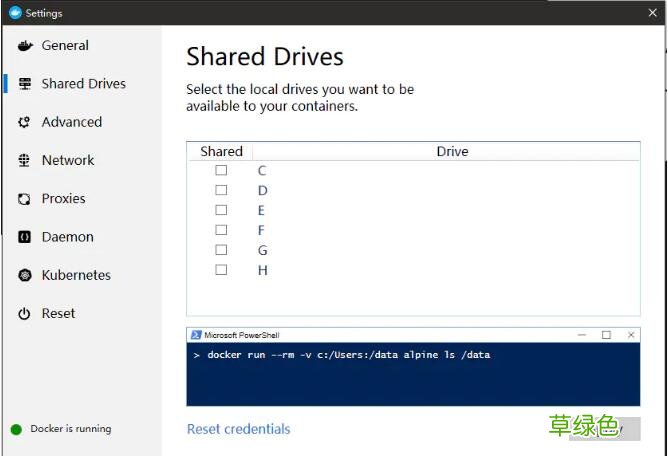The height and width of the screenshot is (459, 668).
Task: Click the PowerShell icon in console header
Action: coord(196,335)
